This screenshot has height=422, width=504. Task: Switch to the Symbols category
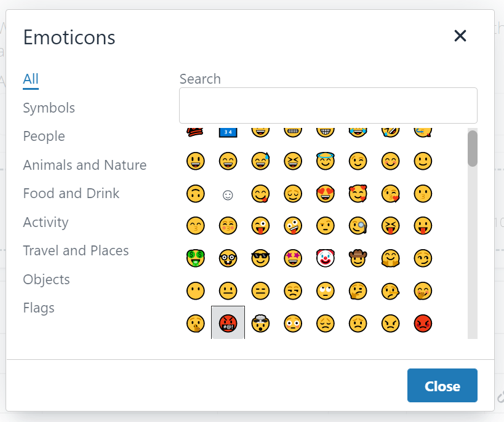49,108
